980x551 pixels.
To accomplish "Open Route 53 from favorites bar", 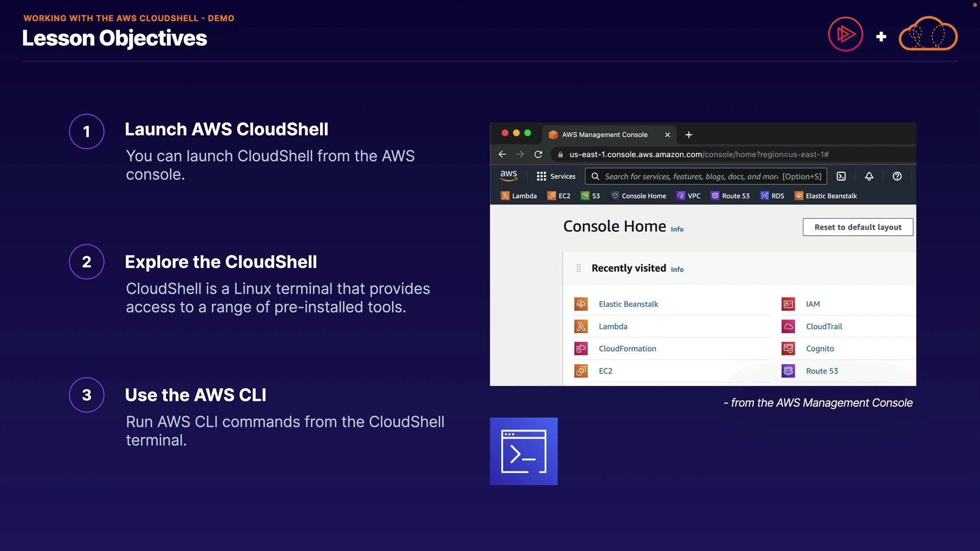I will click(730, 196).
